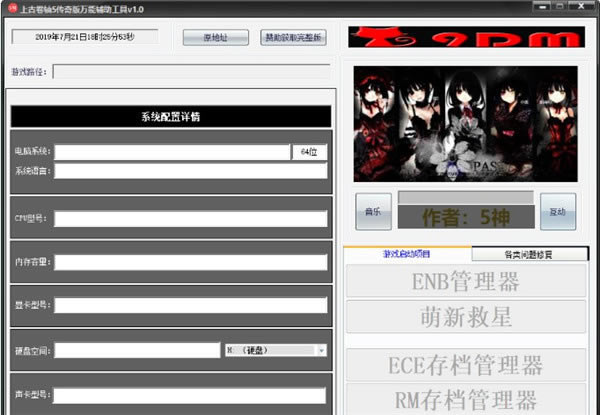Minimize the tool window
Image resolution: width=600 pixels, height=415 pixels.
click(543, 6)
